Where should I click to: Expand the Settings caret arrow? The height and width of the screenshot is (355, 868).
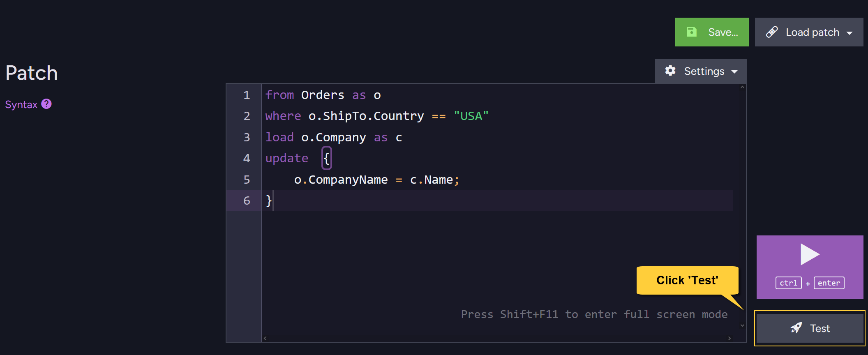(x=734, y=72)
